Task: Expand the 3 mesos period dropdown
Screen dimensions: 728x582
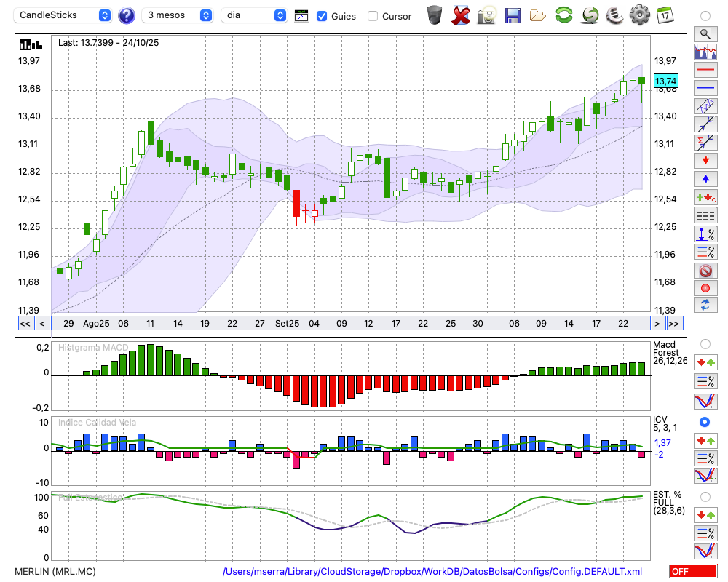Action: (178, 15)
